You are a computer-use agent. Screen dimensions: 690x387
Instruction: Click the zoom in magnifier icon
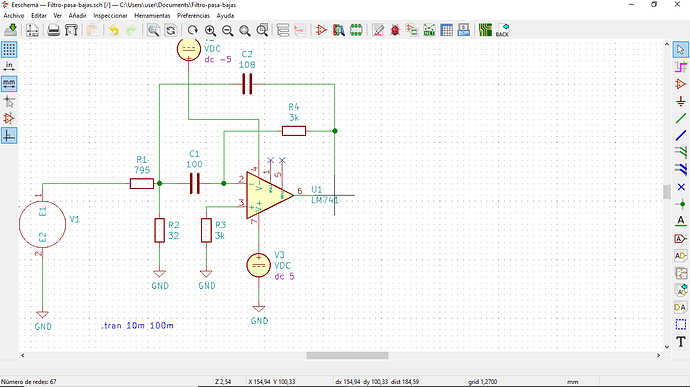[x=210, y=30]
